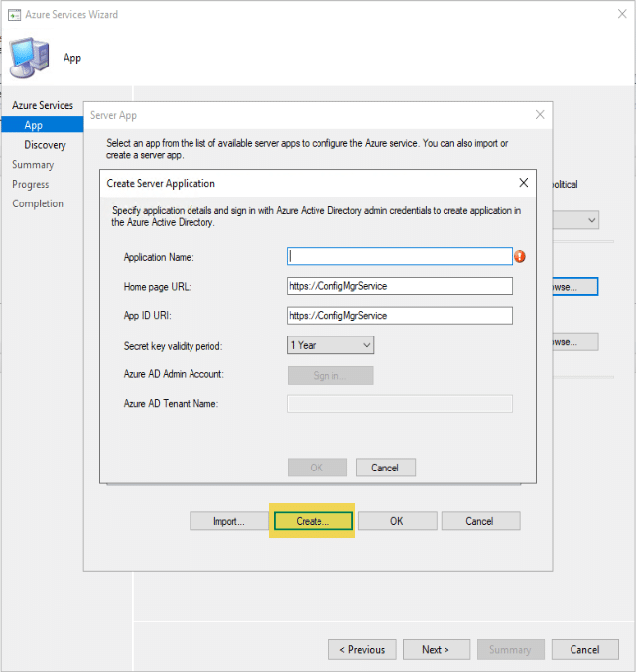Click the Application Name error warning icon

point(520,256)
